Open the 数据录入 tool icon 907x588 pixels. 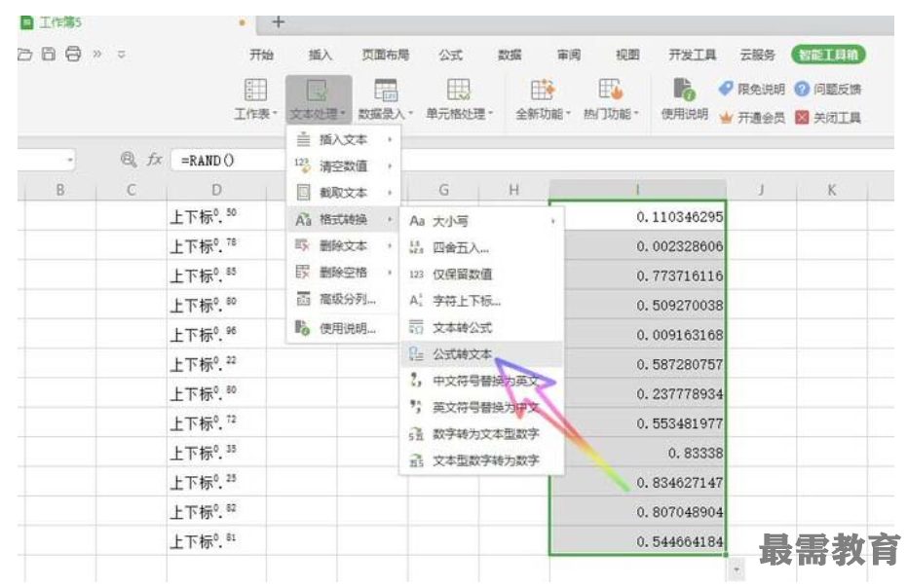(x=385, y=91)
